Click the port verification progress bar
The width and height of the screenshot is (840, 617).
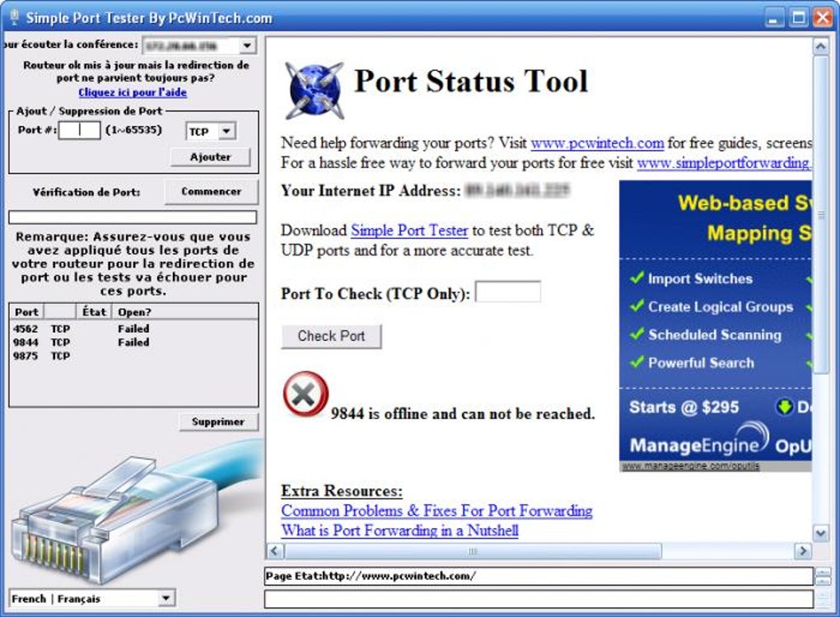133,217
